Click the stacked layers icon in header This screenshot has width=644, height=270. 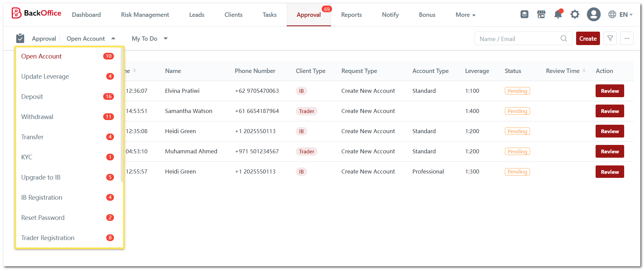point(524,14)
